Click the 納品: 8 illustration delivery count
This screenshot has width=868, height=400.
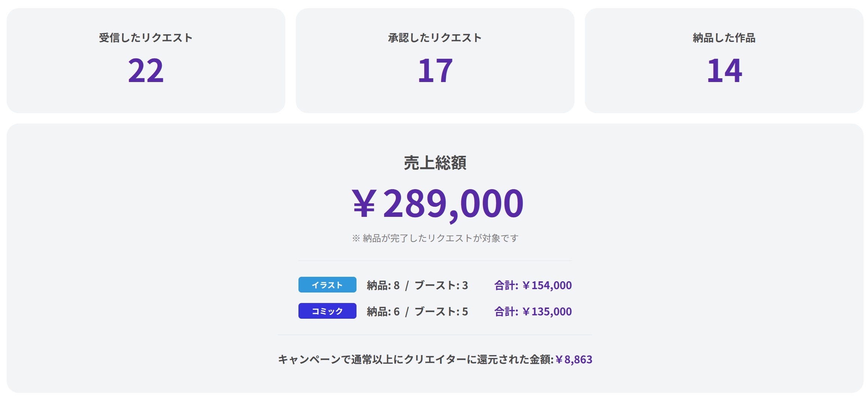(383, 285)
